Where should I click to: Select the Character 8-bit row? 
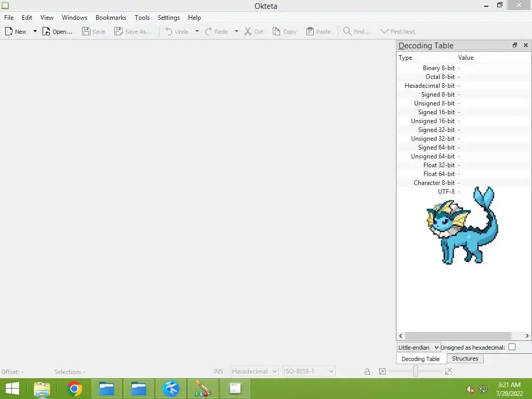(x=463, y=182)
